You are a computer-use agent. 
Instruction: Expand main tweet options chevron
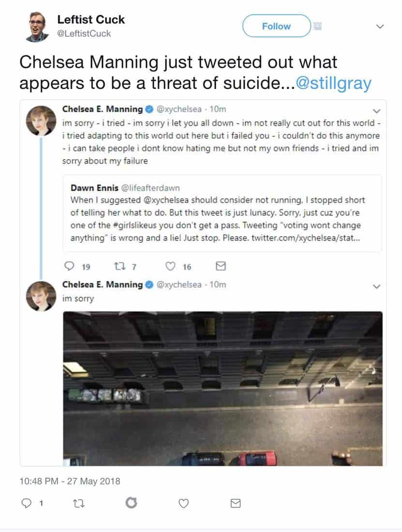[380, 26]
